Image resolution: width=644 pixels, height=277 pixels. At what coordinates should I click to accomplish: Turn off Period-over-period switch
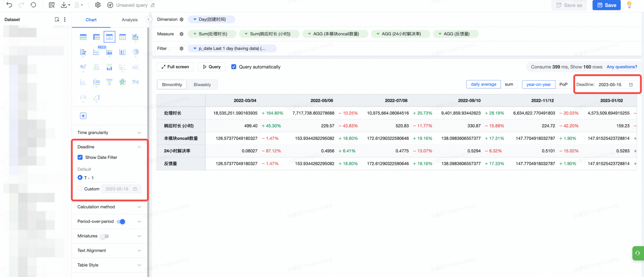[121, 222]
